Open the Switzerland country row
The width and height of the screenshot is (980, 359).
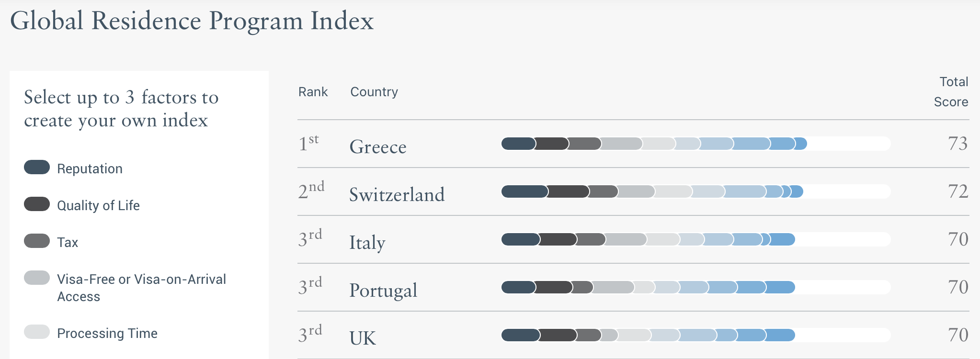coord(397,194)
